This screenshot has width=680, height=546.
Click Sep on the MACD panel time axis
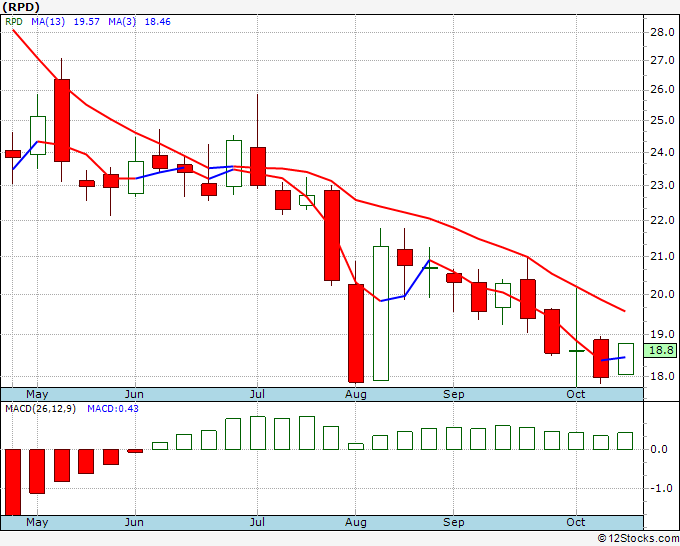click(x=454, y=522)
